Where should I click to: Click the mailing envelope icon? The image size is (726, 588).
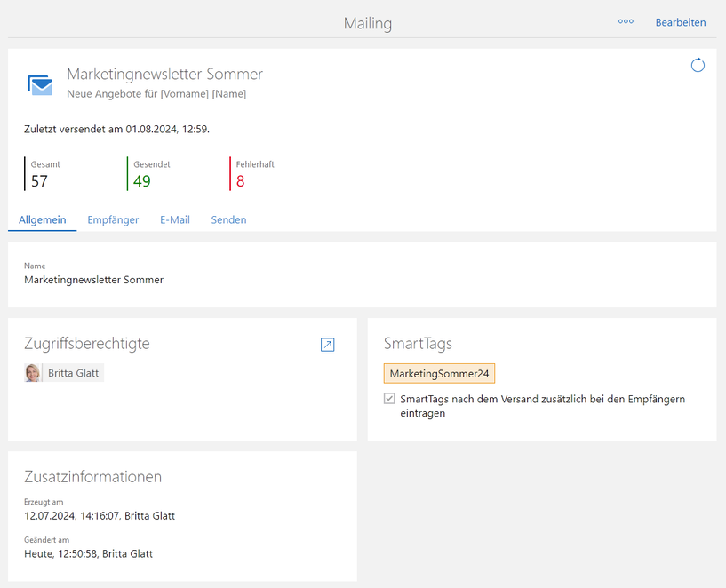[40, 84]
